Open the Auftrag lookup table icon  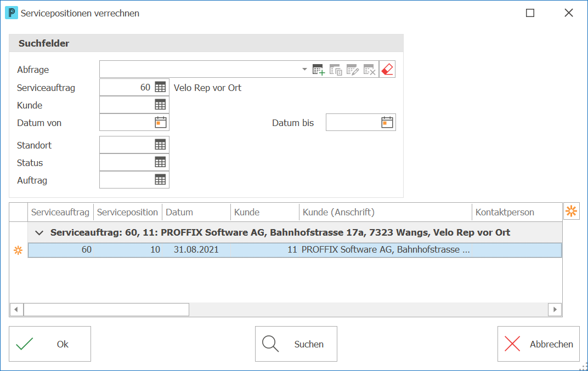(160, 180)
